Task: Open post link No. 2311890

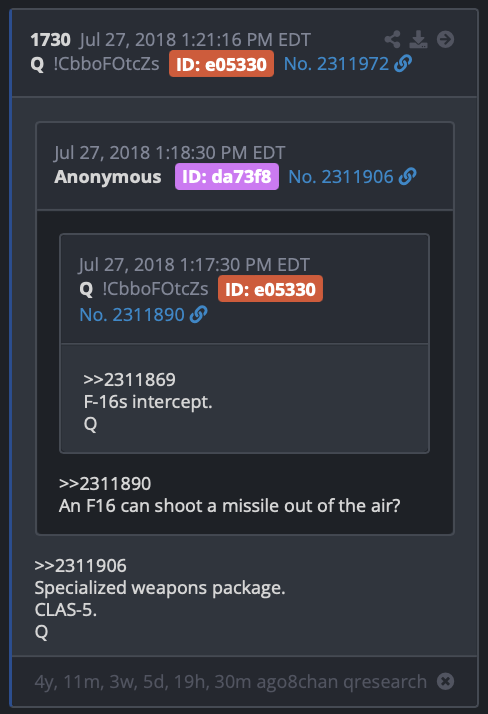Action: click(x=132, y=315)
